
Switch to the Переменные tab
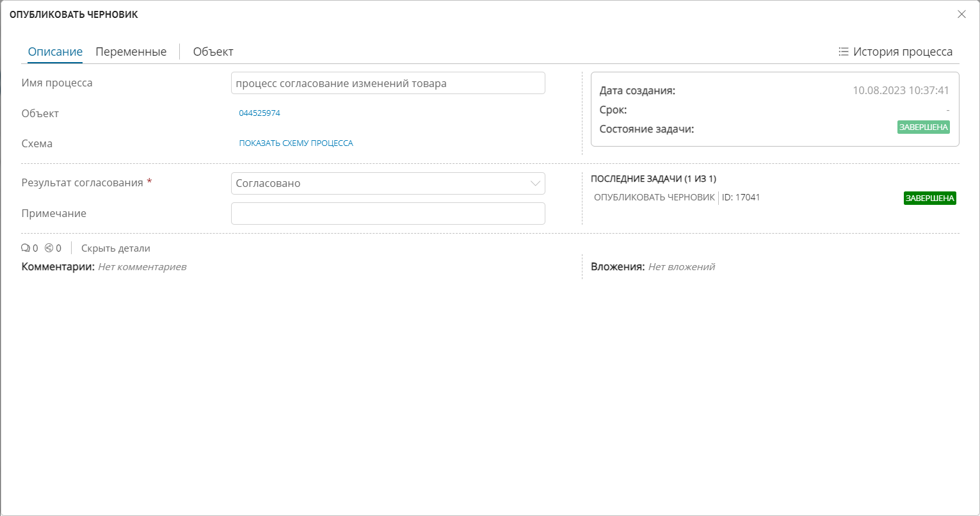tap(131, 52)
